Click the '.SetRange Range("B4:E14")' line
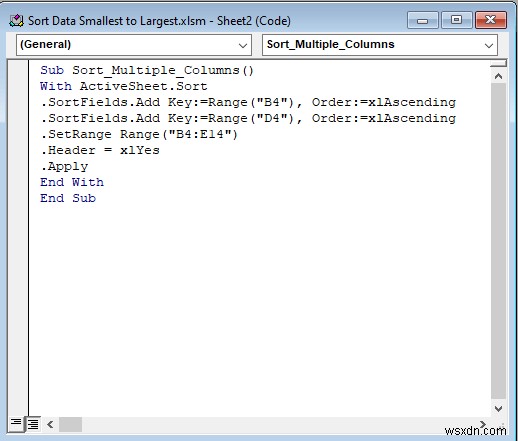 (x=139, y=134)
